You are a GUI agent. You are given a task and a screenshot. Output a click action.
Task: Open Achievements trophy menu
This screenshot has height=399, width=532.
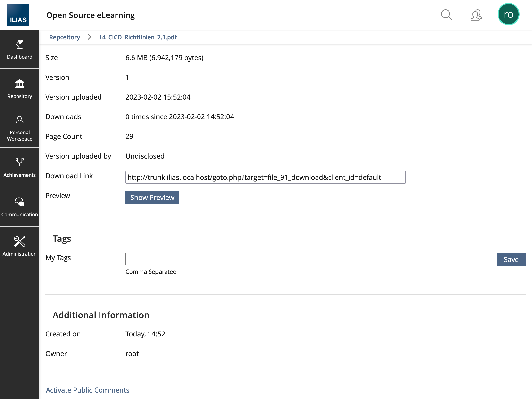pyautogui.click(x=20, y=167)
